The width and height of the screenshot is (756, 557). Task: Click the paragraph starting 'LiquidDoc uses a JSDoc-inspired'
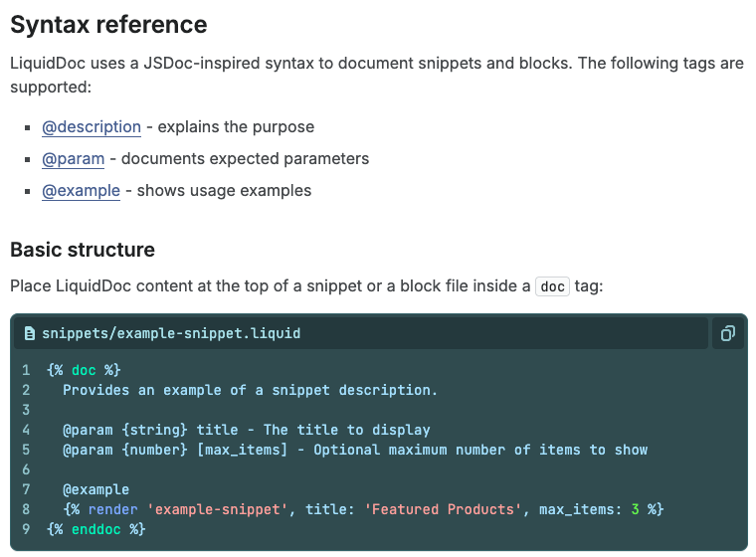coord(377,75)
